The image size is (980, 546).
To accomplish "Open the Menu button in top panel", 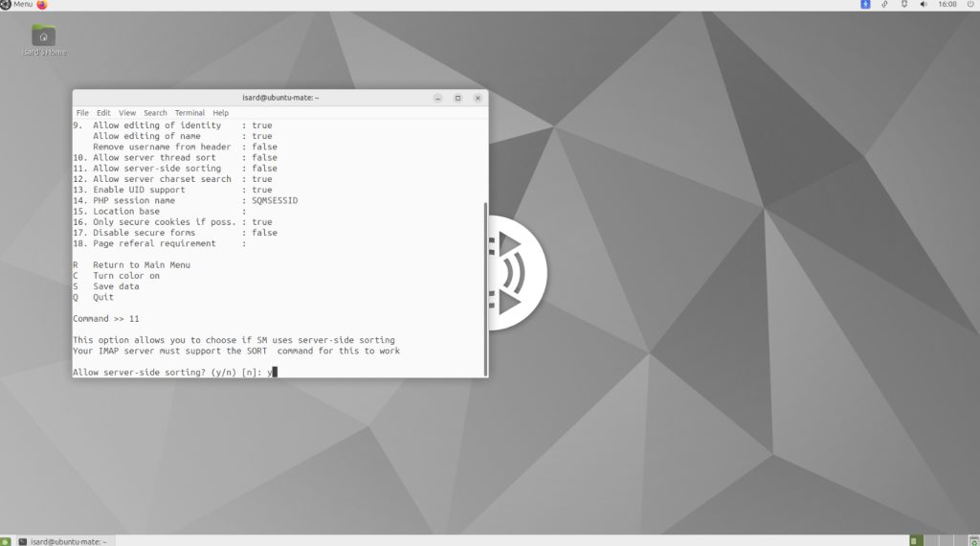I will pyautogui.click(x=17, y=5).
